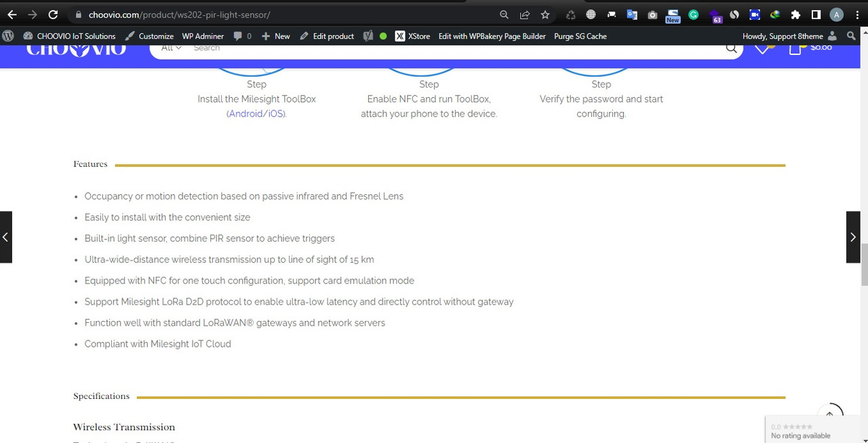Click text Verify the password and start configuring
Screen dimensions: 868x443
pos(601,107)
